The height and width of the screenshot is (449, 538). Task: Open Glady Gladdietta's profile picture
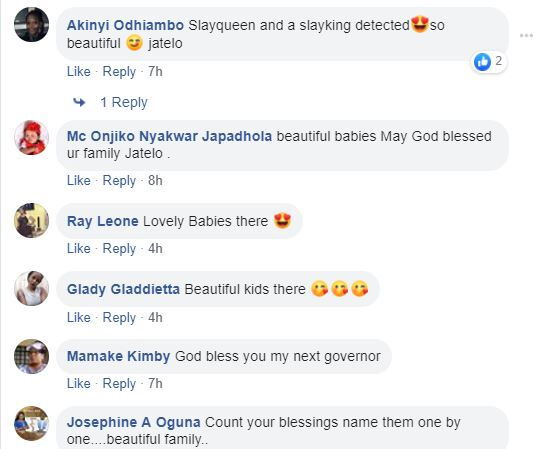click(31, 288)
